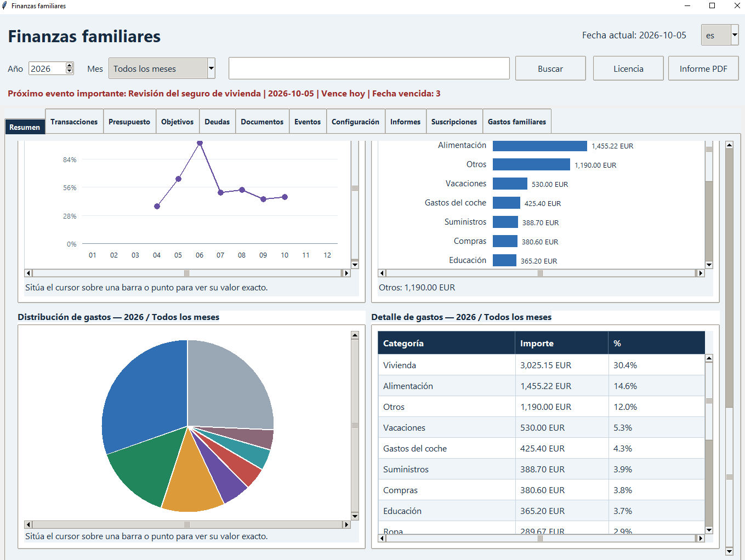745x560 pixels.
Task: Go to the Deudas tab
Action: (217, 122)
